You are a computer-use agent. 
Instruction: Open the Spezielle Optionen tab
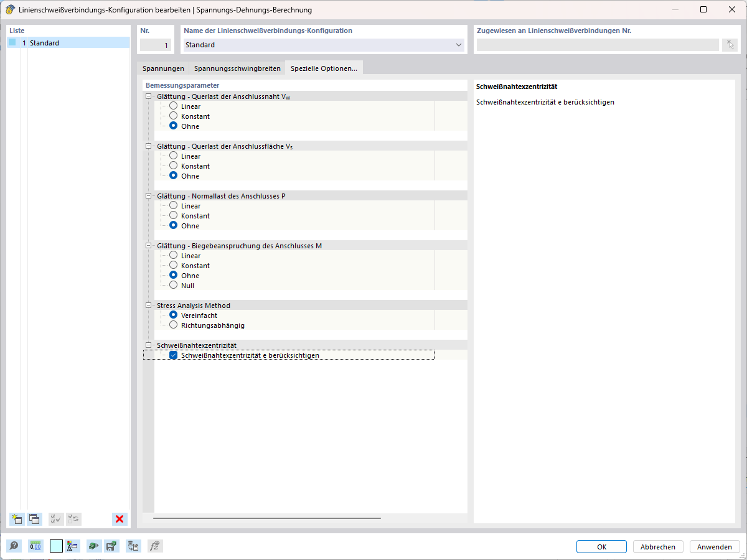click(324, 68)
